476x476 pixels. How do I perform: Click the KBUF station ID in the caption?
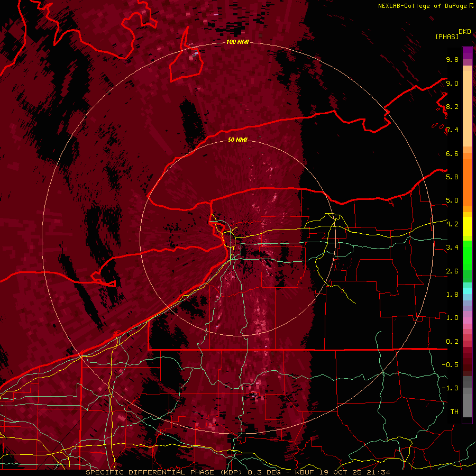(x=305, y=472)
